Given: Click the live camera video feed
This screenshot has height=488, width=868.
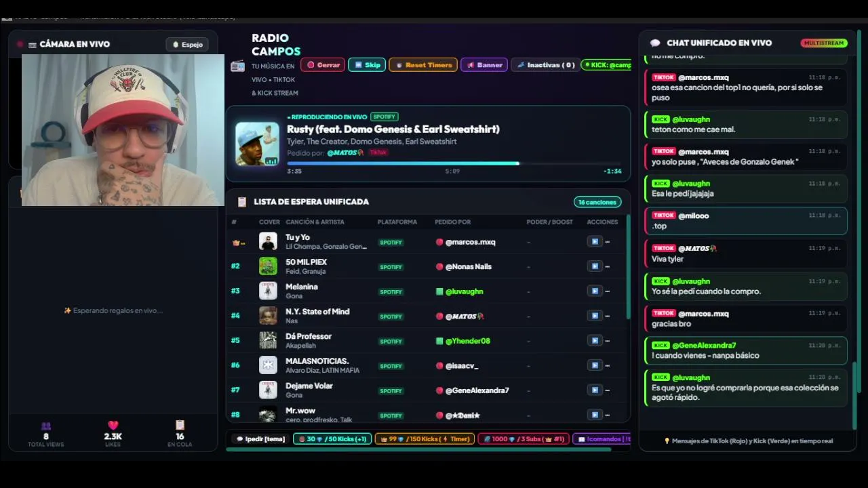Looking at the screenshot, I should [x=123, y=130].
